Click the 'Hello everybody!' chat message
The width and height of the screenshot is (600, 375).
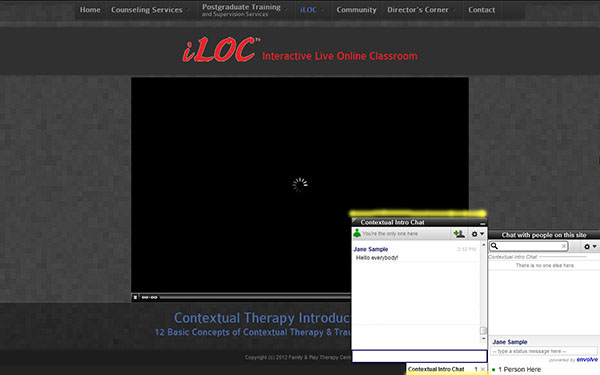[377, 258]
